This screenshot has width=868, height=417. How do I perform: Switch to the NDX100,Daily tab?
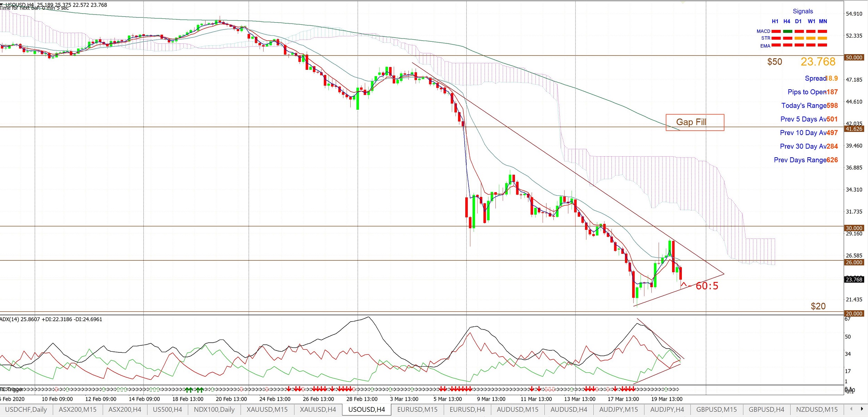[x=214, y=409]
